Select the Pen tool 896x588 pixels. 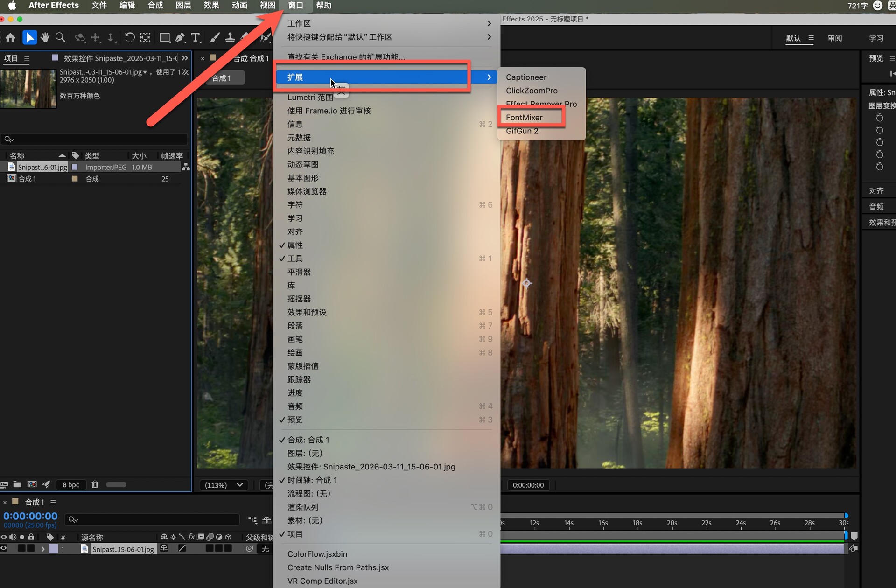click(x=180, y=37)
